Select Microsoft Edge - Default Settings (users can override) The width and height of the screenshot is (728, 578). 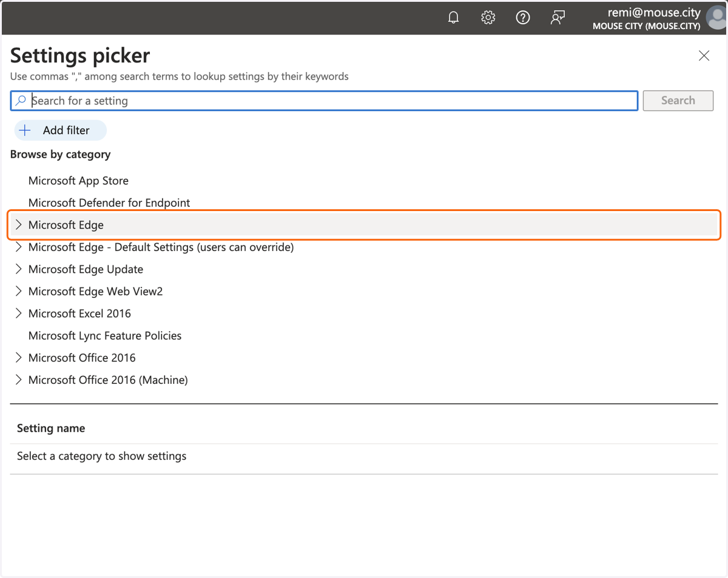point(161,247)
